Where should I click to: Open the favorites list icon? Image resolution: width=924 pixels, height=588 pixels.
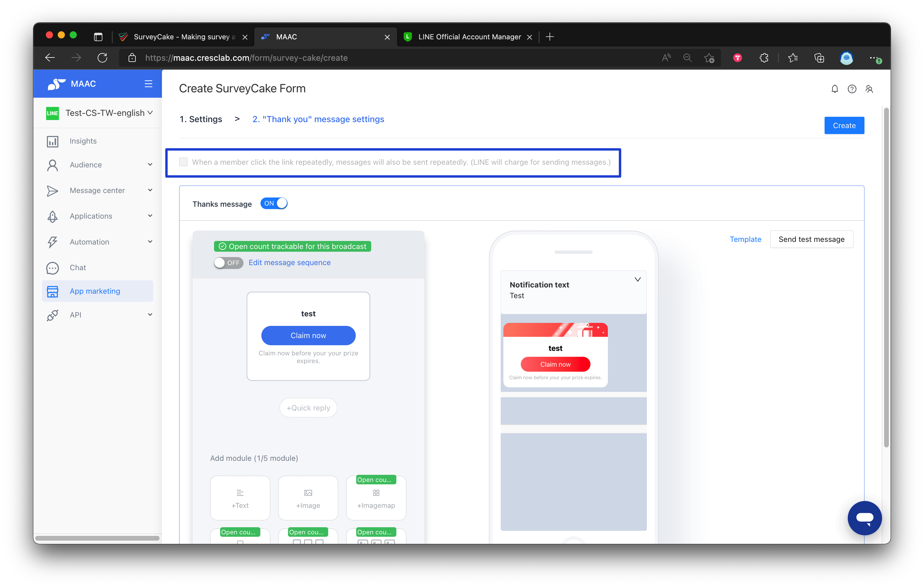[793, 58]
